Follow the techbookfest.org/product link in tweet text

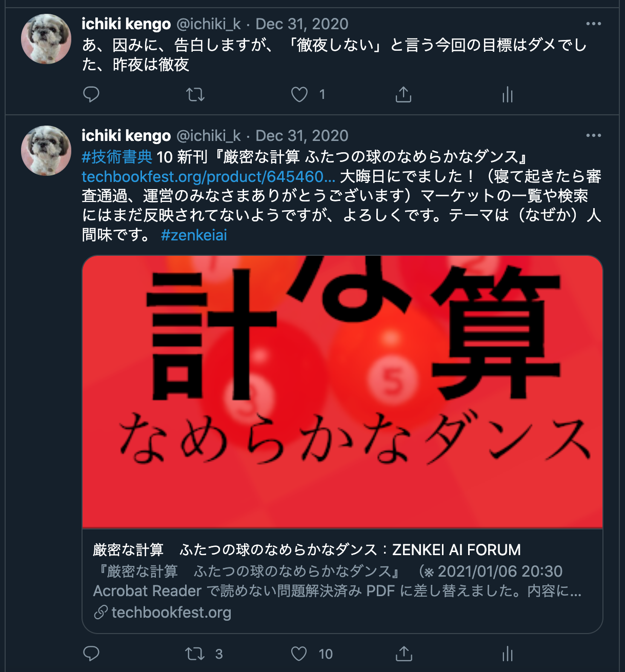[x=209, y=176]
